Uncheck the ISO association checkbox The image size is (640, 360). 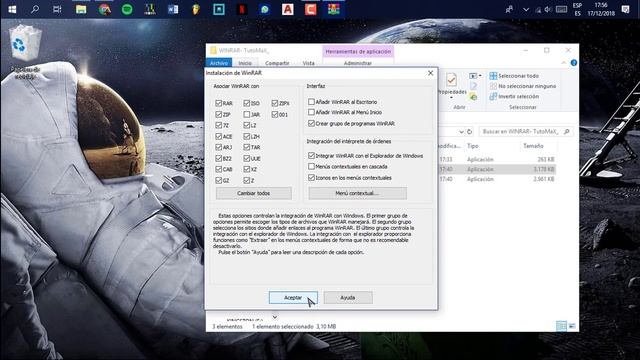[247, 103]
